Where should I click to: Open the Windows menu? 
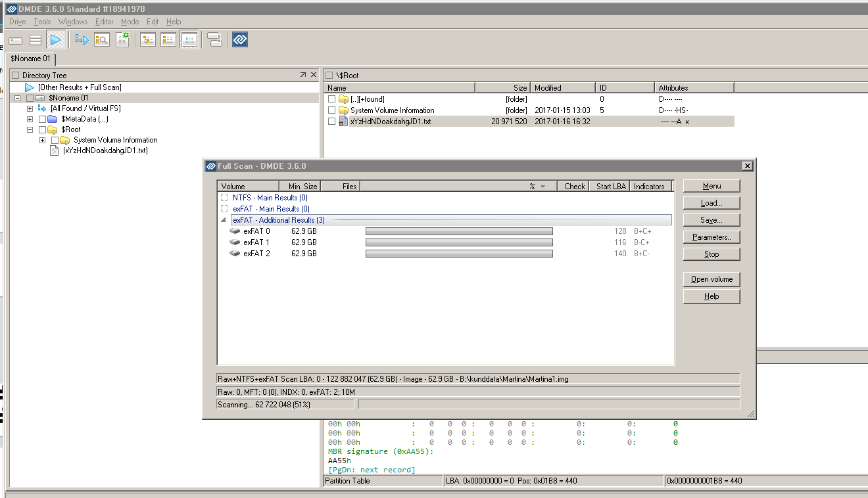click(73, 22)
